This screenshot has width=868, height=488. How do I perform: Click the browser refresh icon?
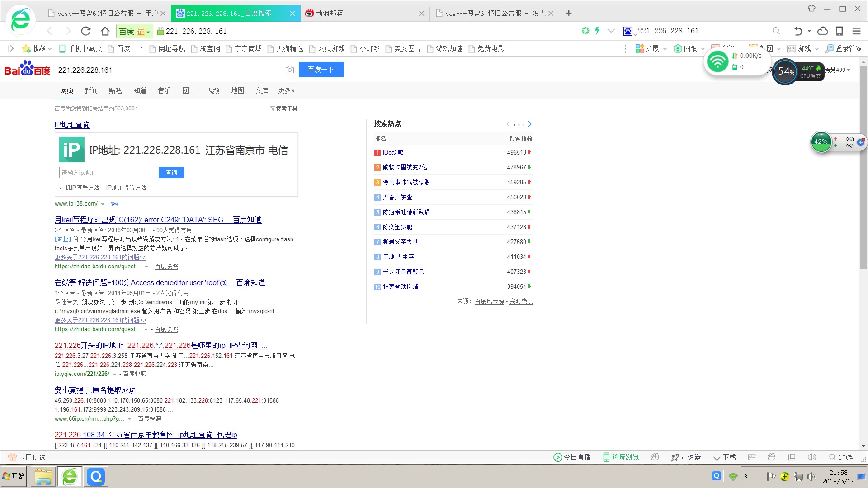coord(85,31)
